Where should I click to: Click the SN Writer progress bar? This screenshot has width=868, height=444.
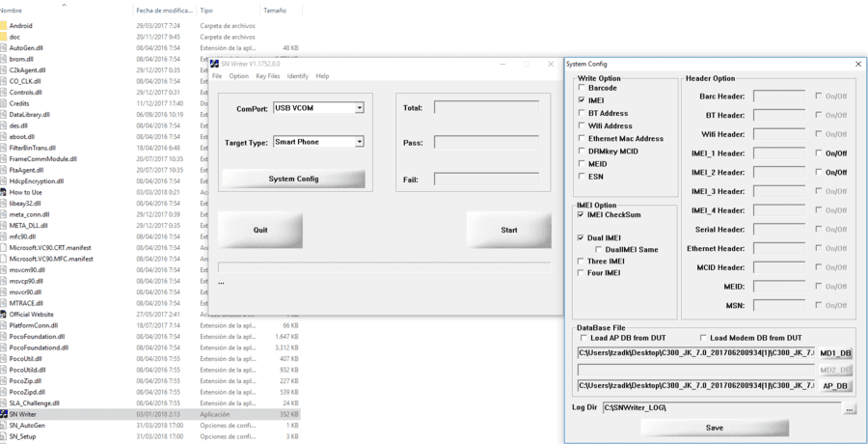(385, 267)
